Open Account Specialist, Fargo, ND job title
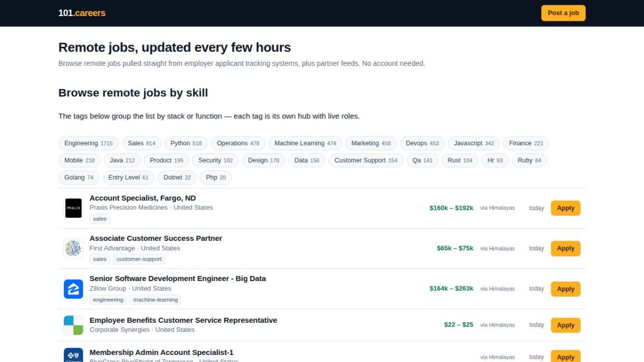 point(143,198)
